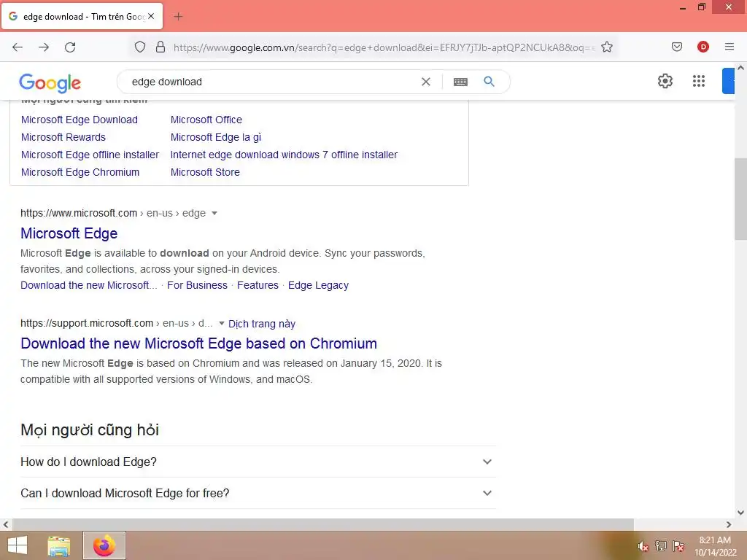Open the Firefox hamburger menu
Viewport: 747px width, 560px height.
729,47
